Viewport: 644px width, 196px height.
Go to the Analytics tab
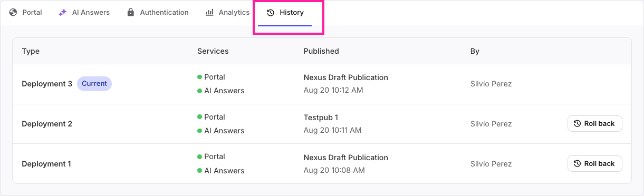(227, 12)
